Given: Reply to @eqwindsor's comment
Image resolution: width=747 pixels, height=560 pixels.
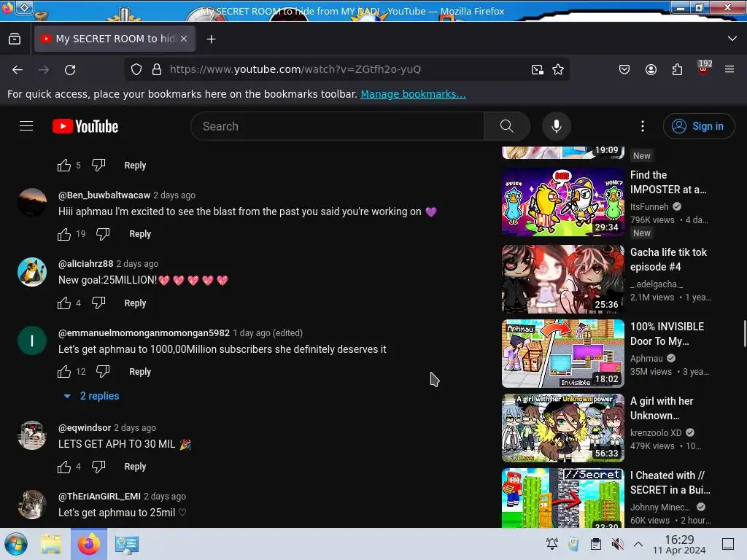Looking at the screenshot, I should (135, 467).
